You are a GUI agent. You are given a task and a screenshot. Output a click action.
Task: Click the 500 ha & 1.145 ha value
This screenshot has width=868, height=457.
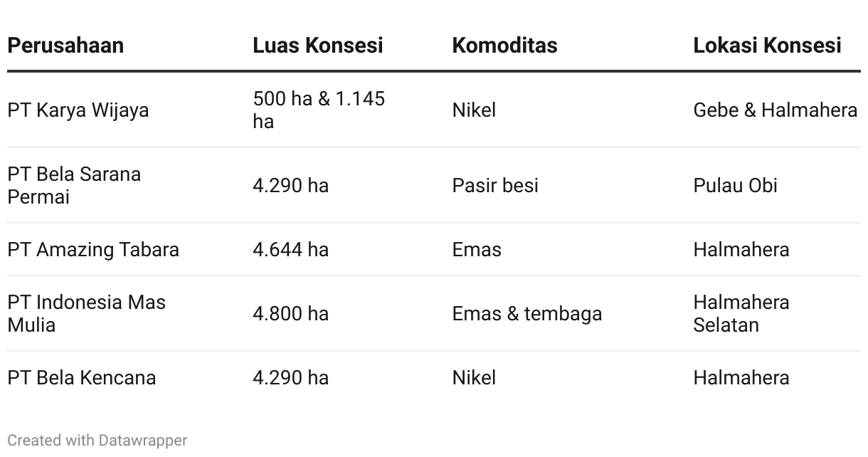coord(319,110)
